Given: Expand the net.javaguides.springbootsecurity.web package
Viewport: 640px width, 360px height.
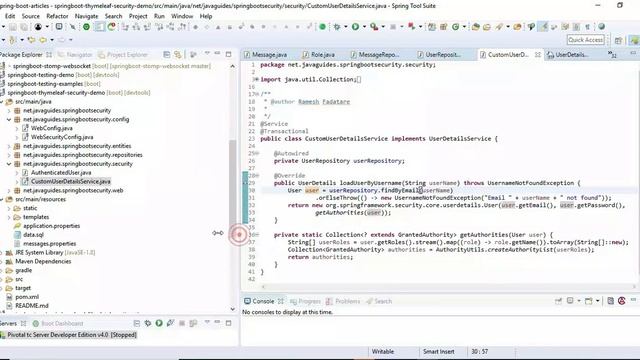Looking at the screenshot, I should tap(9, 191).
